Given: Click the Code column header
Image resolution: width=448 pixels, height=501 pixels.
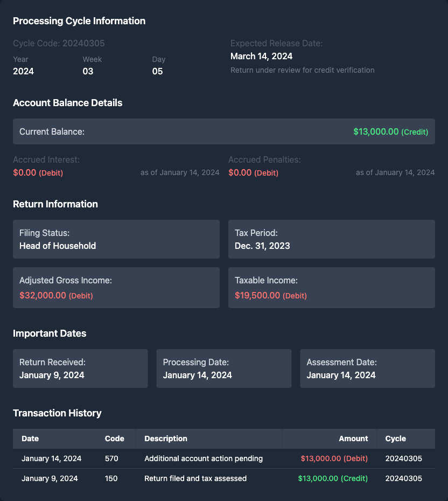Looking at the screenshot, I should [114, 439].
